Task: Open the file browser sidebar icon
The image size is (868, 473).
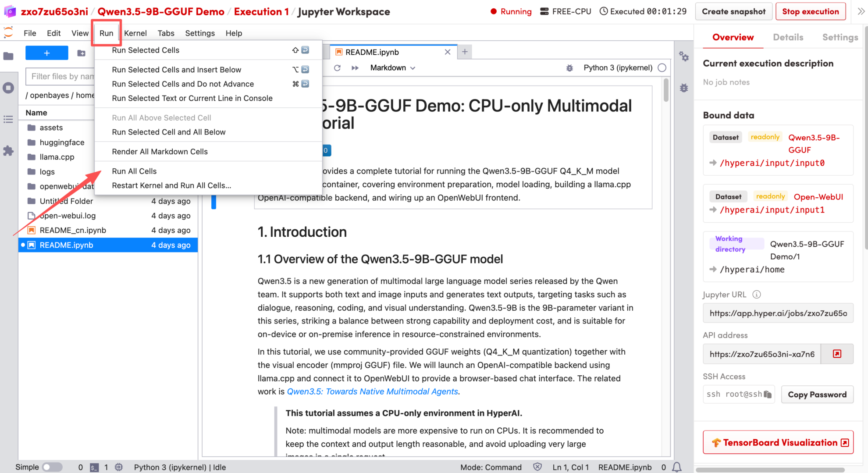Action: 8,56
